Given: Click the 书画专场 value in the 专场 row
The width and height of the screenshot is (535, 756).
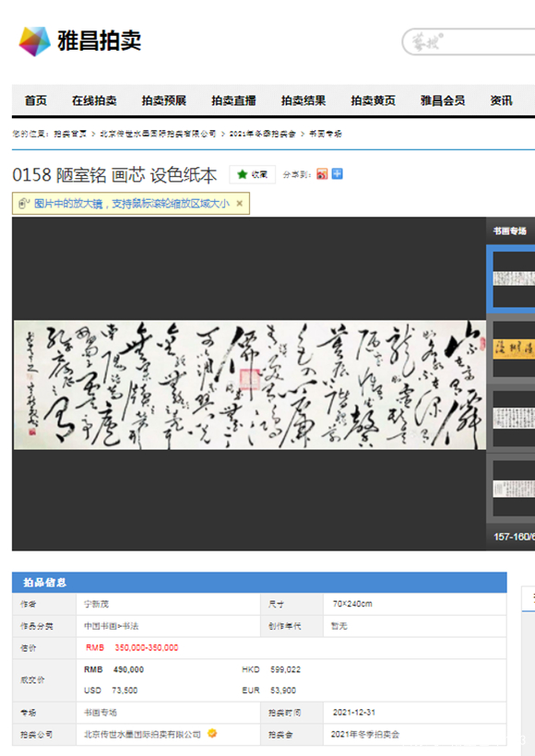Looking at the screenshot, I should [101, 712].
